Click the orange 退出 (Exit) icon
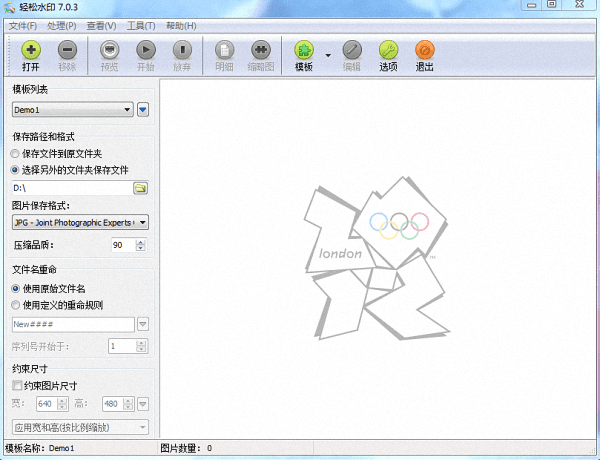 (x=424, y=50)
